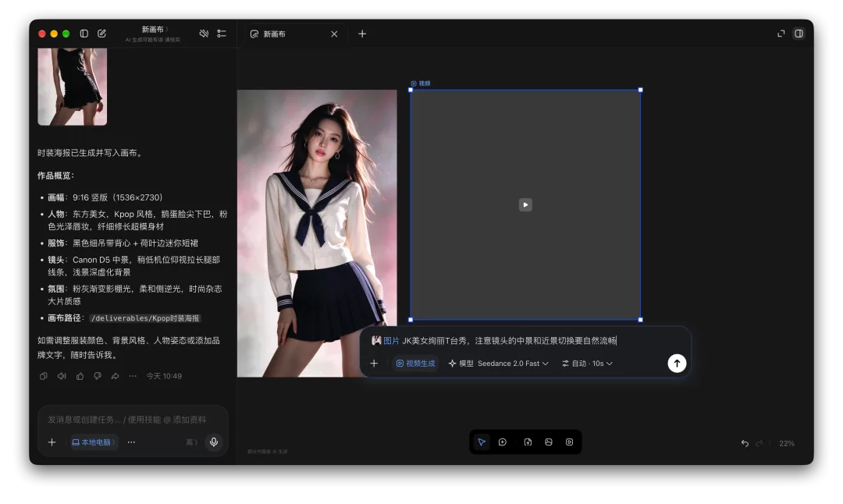Viewport: 843px width, 504px height.
Task: Click the 作品概览 heading text
Action: 55,176
